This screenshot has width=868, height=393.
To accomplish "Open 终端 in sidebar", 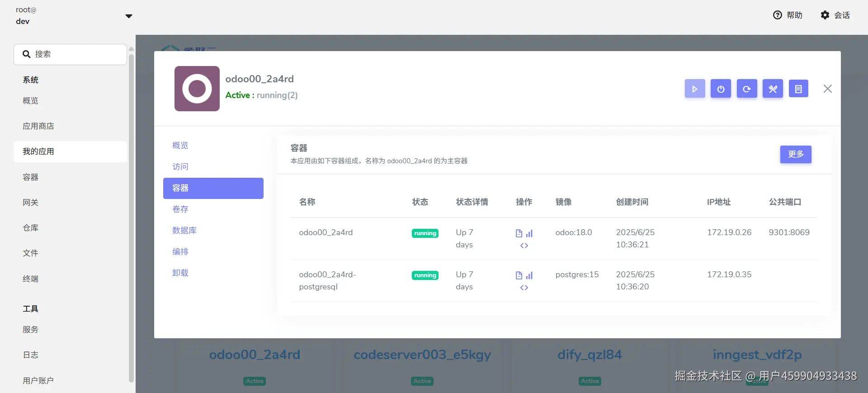I will point(70,279).
